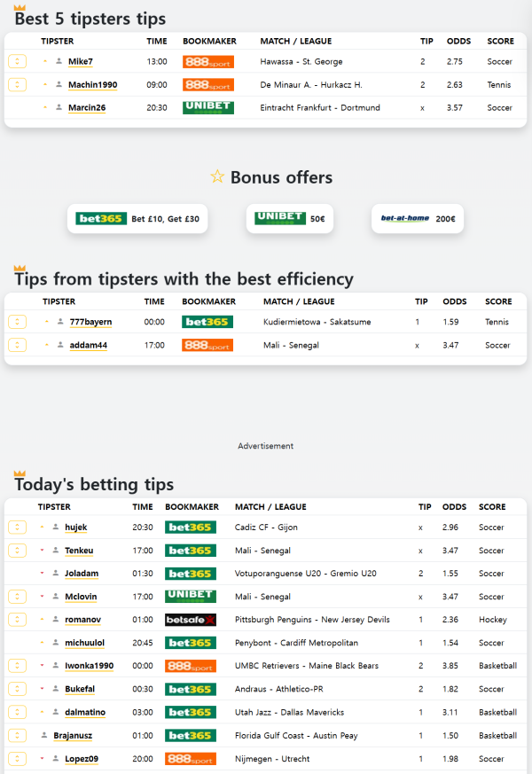532x774 pixels.
Task: Click the bet365 logo for 777bayern's tip
Action: pyautogui.click(x=207, y=322)
